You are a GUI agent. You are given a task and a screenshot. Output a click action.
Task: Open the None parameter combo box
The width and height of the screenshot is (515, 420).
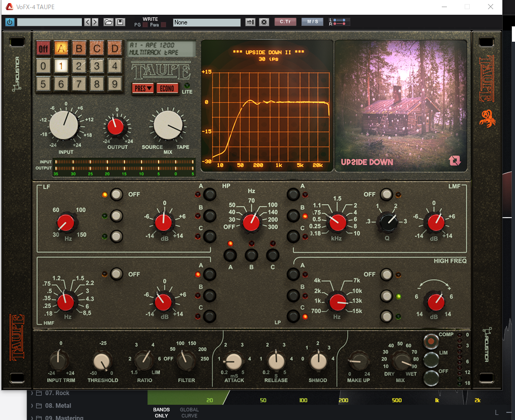pyautogui.click(x=206, y=22)
